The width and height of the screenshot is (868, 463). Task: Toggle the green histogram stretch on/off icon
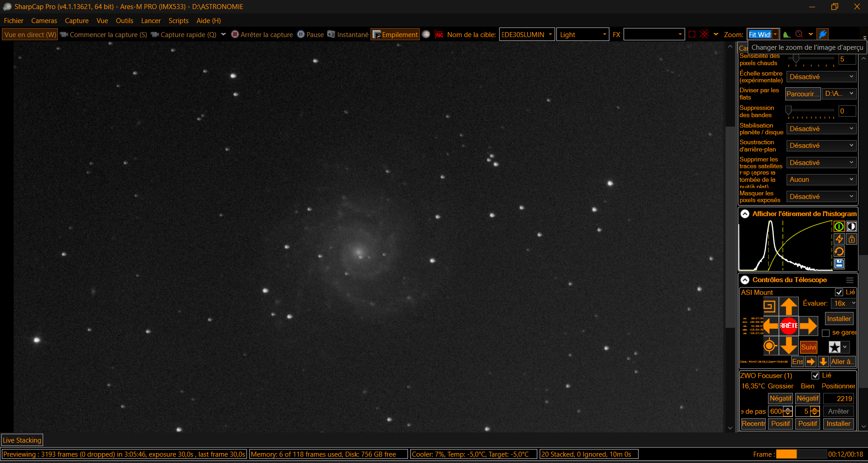coord(839,227)
